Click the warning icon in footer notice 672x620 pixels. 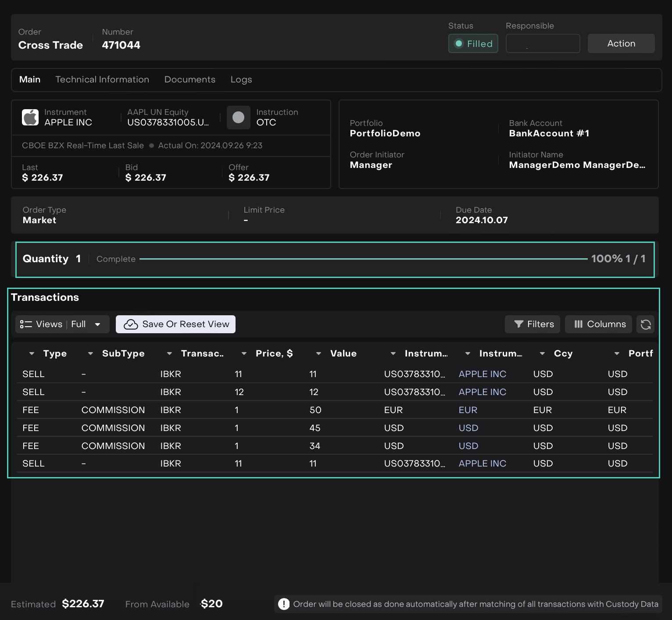284,604
